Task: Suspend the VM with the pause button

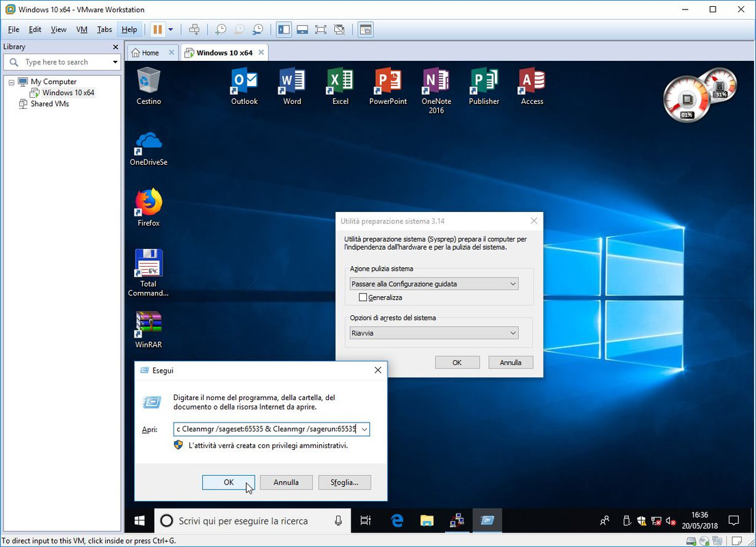Action: [x=157, y=29]
